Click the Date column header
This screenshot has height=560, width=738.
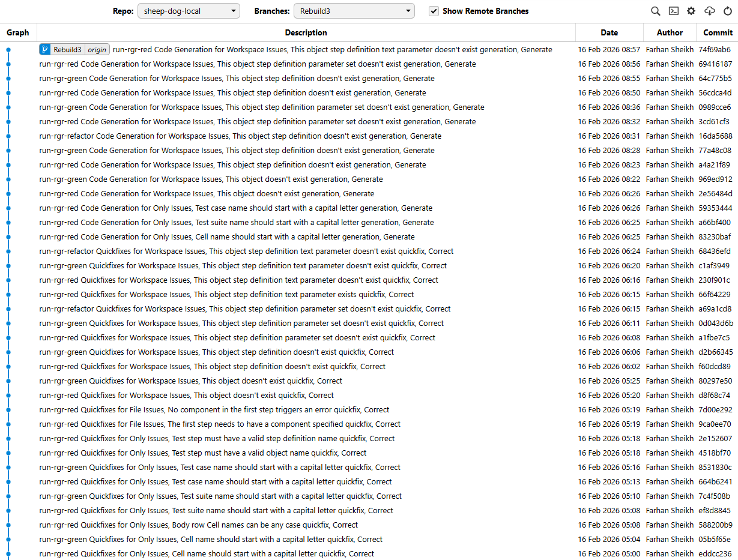609,32
